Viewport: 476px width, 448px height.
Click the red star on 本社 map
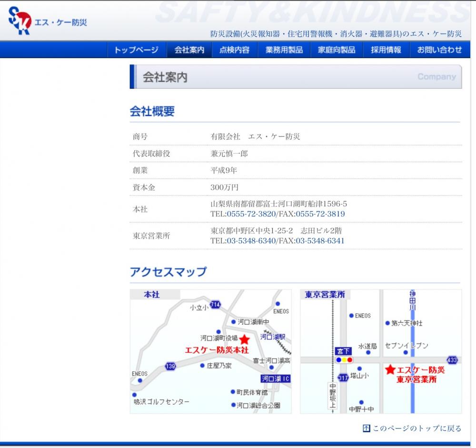244,340
